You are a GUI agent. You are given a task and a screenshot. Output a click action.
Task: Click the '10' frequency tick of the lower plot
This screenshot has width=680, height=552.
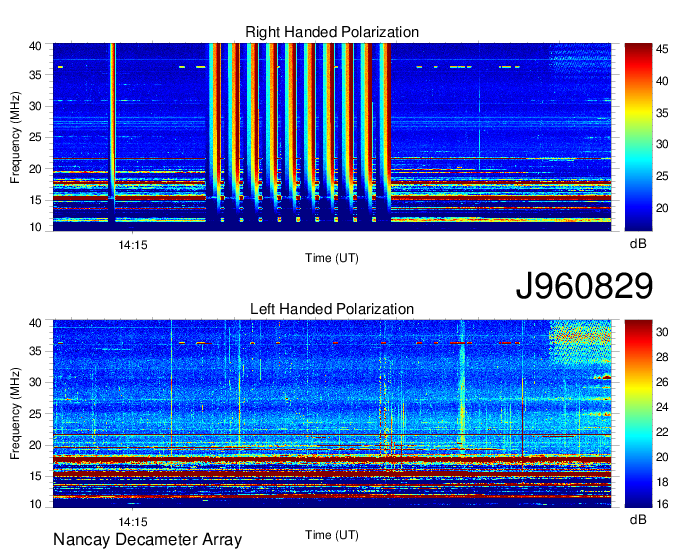click(35, 504)
